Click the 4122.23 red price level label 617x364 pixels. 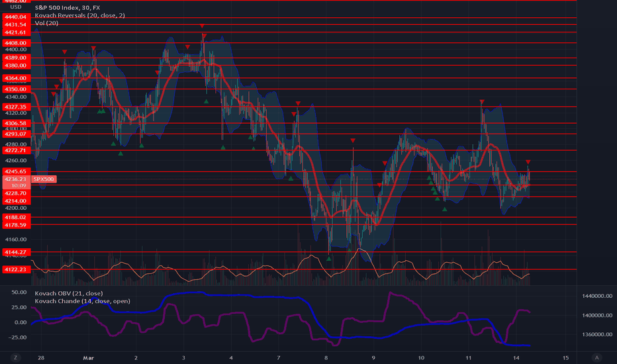pos(16,269)
